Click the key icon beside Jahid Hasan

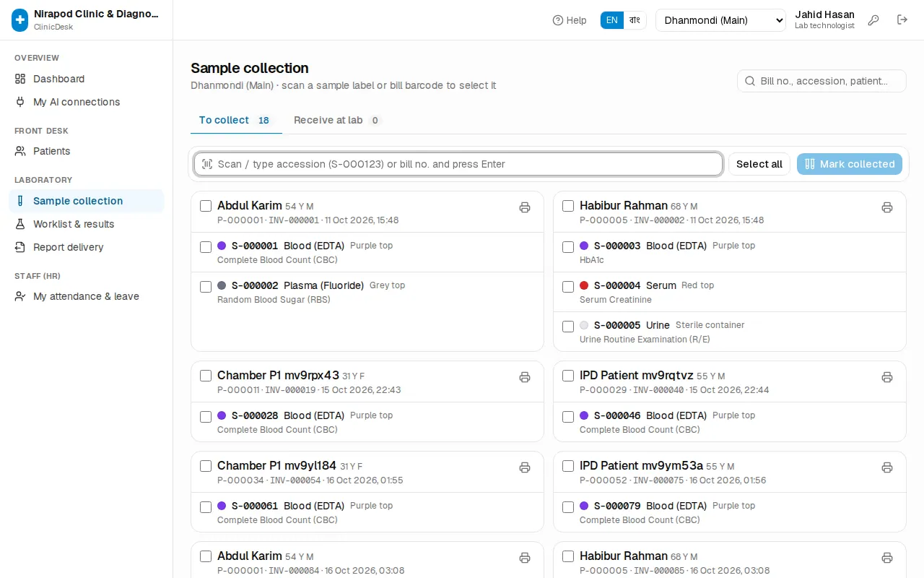(x=873, y=20)
